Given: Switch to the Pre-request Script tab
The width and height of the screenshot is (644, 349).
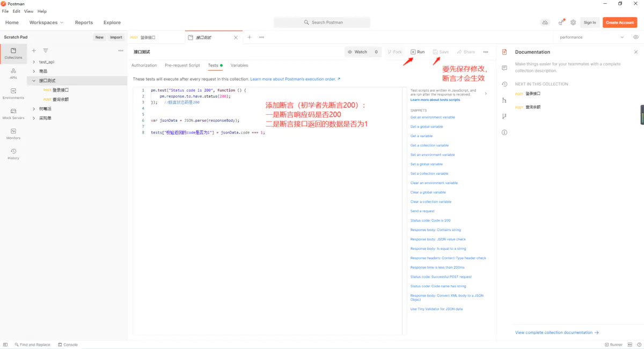Looking at the screenshot, I should click(x=182, y=65).
